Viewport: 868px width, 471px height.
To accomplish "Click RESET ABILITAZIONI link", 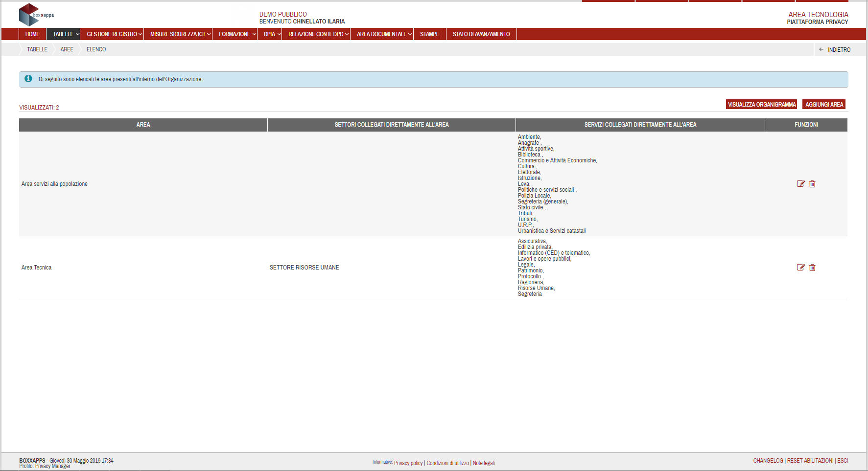I will pyautogui.click(x=810, y=461).
